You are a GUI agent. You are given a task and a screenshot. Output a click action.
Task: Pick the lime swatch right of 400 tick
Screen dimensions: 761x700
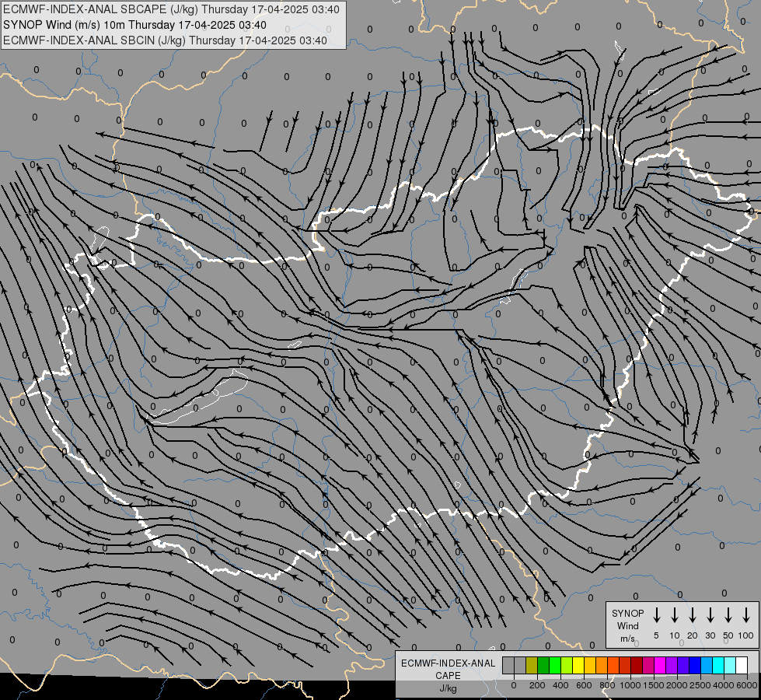[567, 665]
